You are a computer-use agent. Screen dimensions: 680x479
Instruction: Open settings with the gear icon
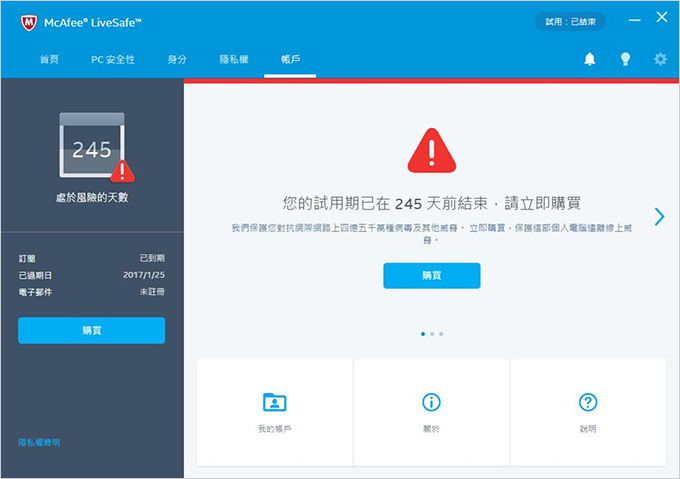[660, 59]
